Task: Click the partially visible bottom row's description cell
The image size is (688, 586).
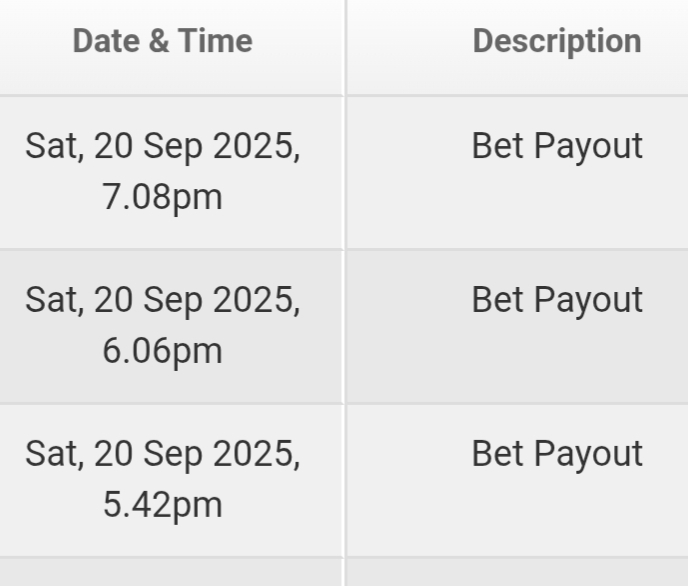Action: pos(517,572)
